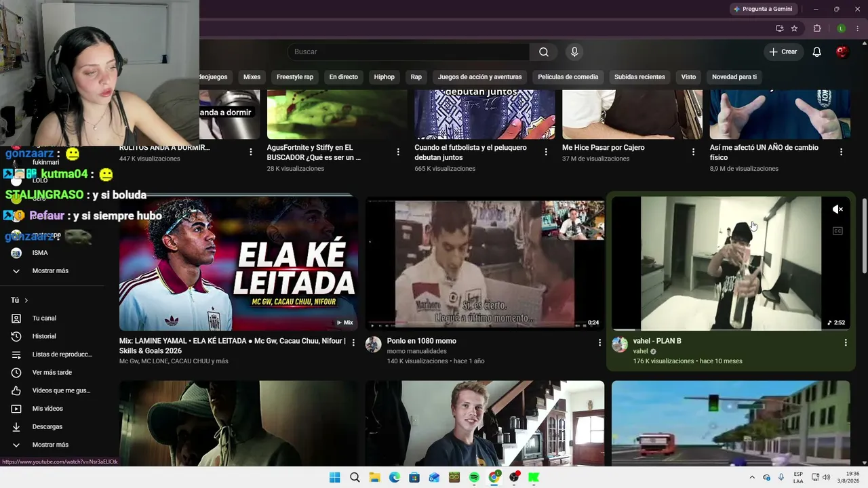The width and height of the screenshot is (868, 488).
Task: Show hidden system tray icons
Action: tap(751, 477)
